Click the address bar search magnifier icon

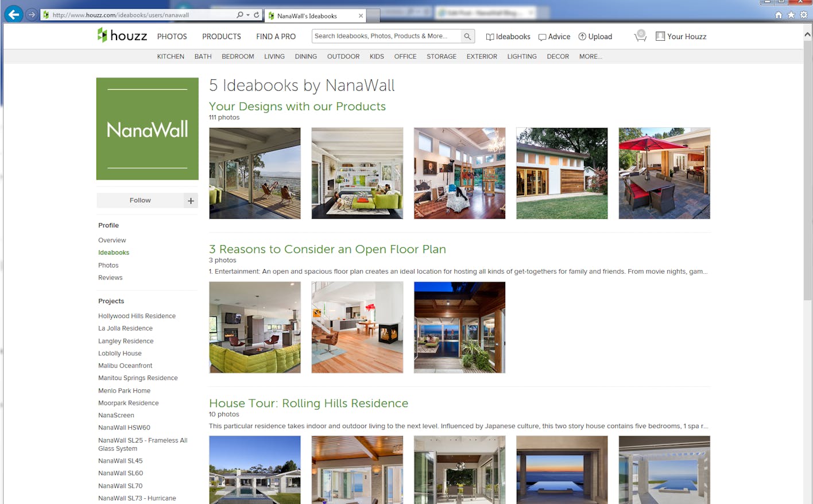click(240, 15)
